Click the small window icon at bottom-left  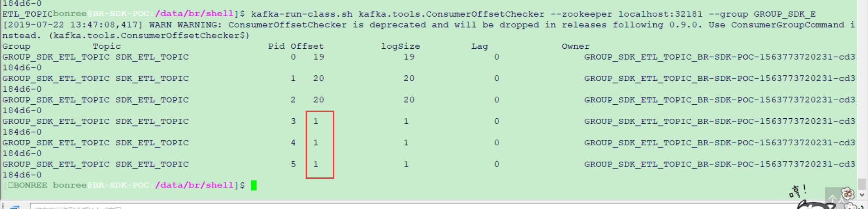pyautogui.click(x=14, y=207)
